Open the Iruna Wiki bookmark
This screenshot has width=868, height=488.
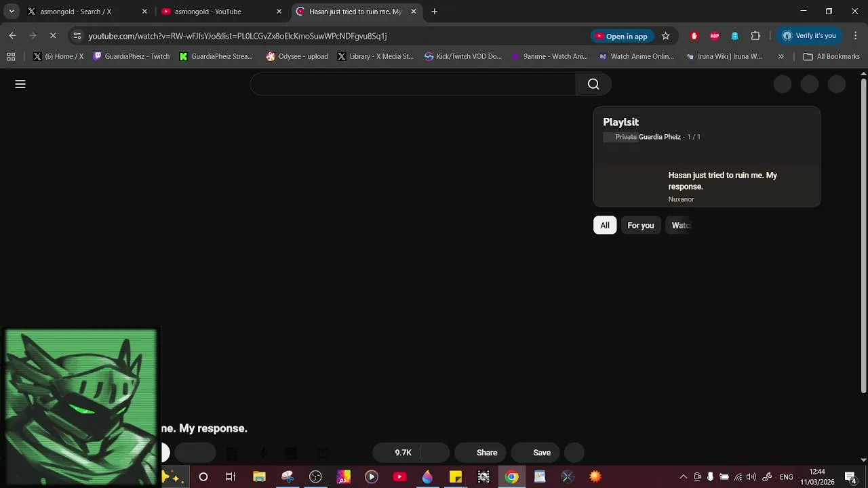[x=724, y=57]
